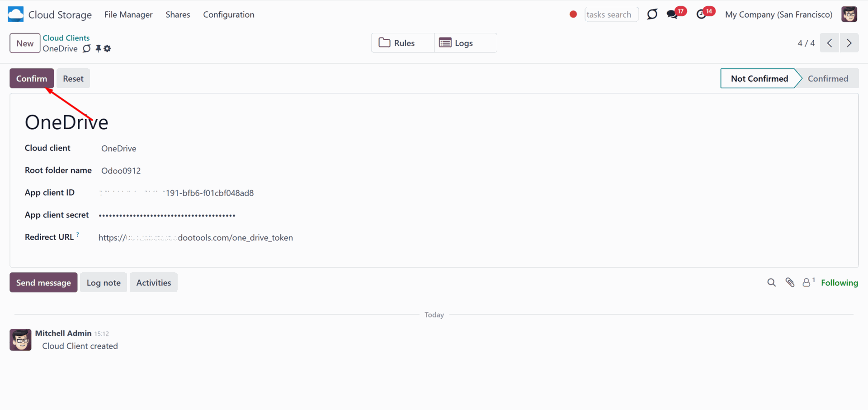
Task: Follow the Cloud Clients breadcrumb link
Action: tap(66, 38)
